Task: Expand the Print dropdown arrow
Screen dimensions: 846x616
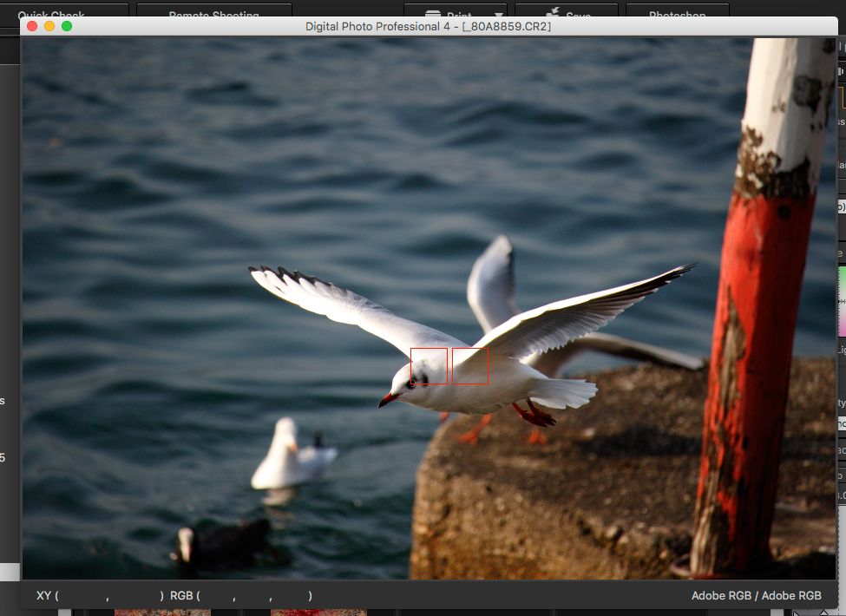Action: [499, 14]
